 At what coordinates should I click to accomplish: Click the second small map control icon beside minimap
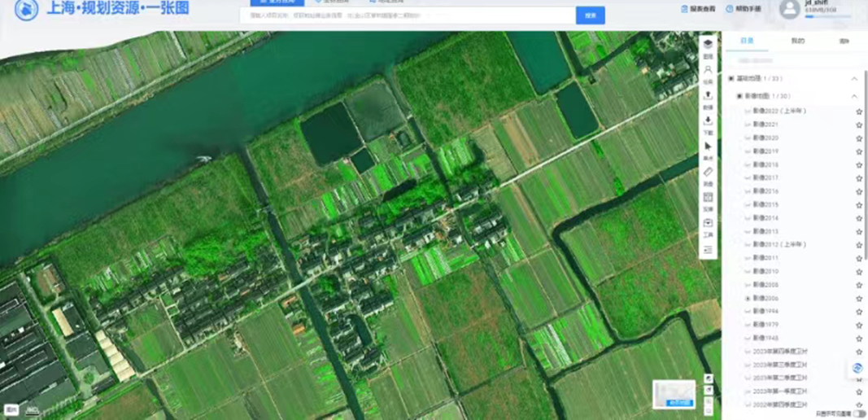(x=708, y=390)
